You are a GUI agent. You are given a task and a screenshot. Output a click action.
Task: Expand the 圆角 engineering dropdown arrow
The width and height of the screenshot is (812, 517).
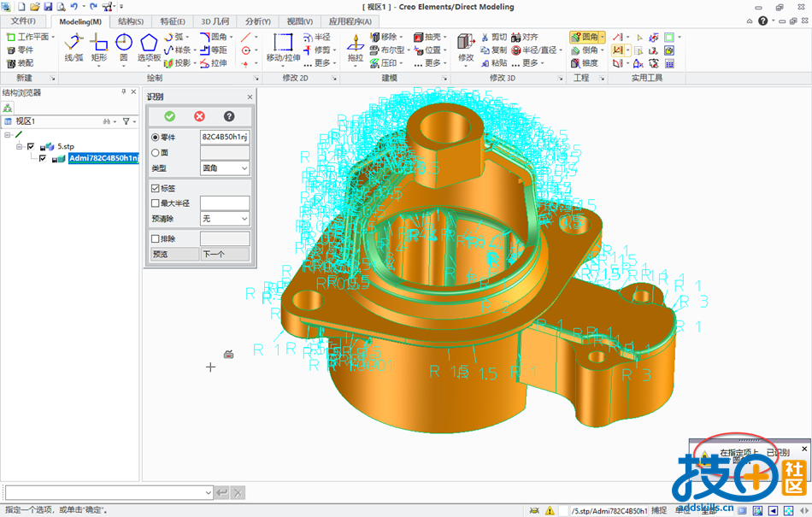click(603, 38)
